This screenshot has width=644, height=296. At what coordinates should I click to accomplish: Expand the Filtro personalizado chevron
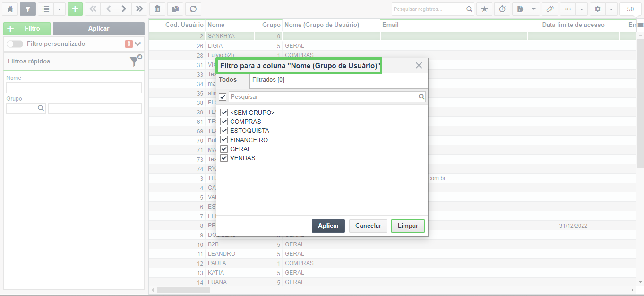coord(138,44)
